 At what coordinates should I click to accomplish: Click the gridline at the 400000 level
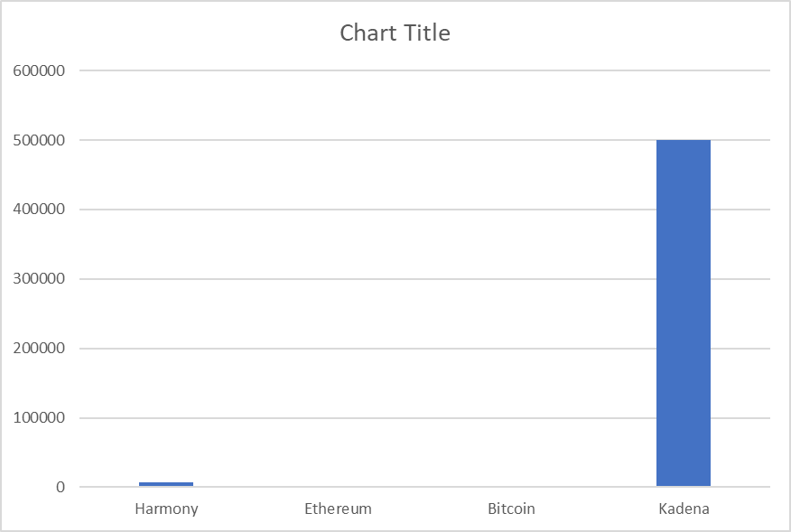[x=424, y=210]
